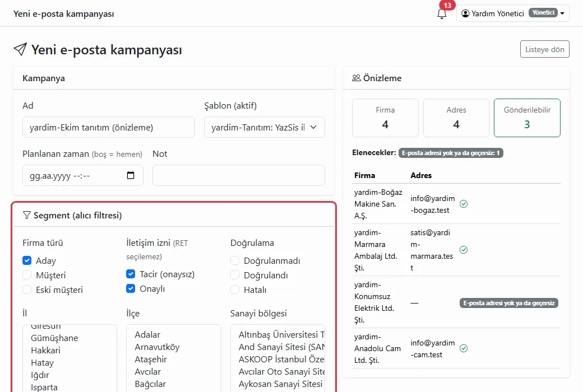Click yardim-Marmara Ambalaj Ltd. Şti. firm name
Image resolution: width=583 pixels, height=392 pixels.
coord(376,250)
